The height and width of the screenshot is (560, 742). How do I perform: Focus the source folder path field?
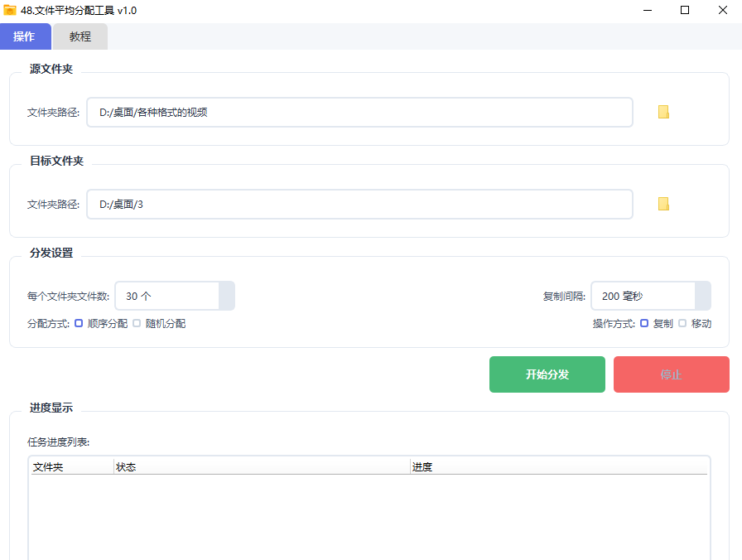[x=359, y=113]
